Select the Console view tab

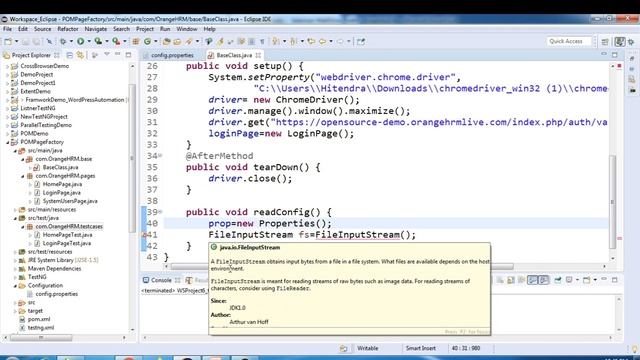pyautogui.click(x=161, y=280)
